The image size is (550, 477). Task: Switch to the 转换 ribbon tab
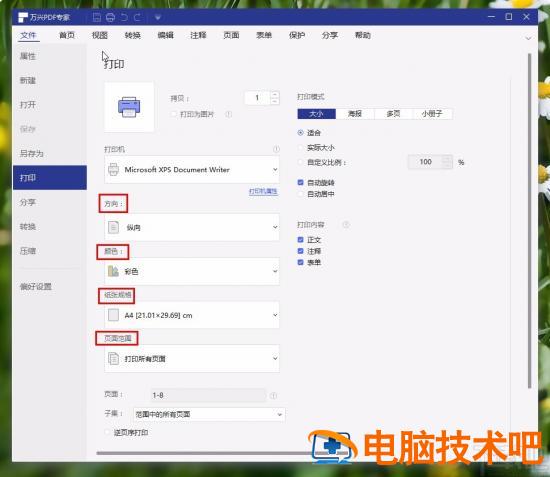click(x=133, y=35)
